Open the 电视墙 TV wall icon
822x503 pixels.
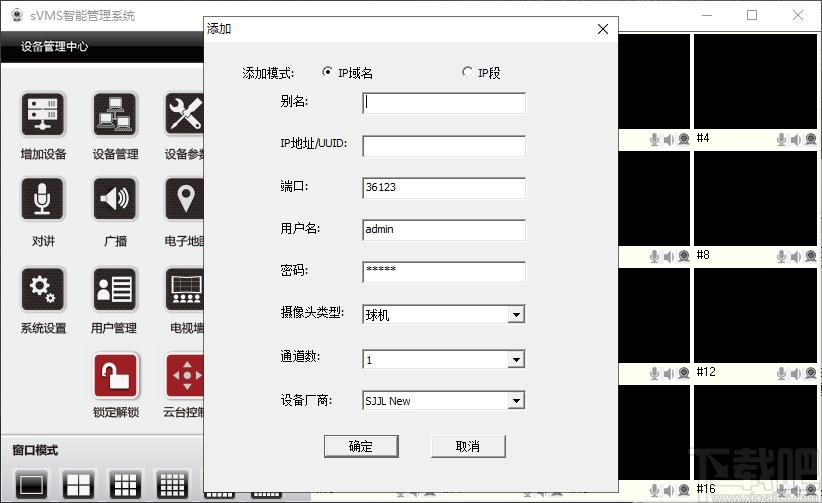pos(184,289)
